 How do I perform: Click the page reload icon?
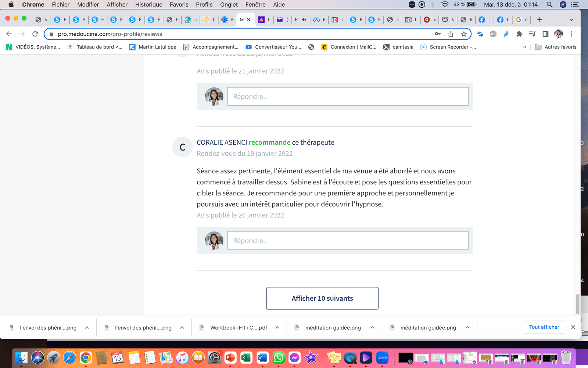(35, 34)
